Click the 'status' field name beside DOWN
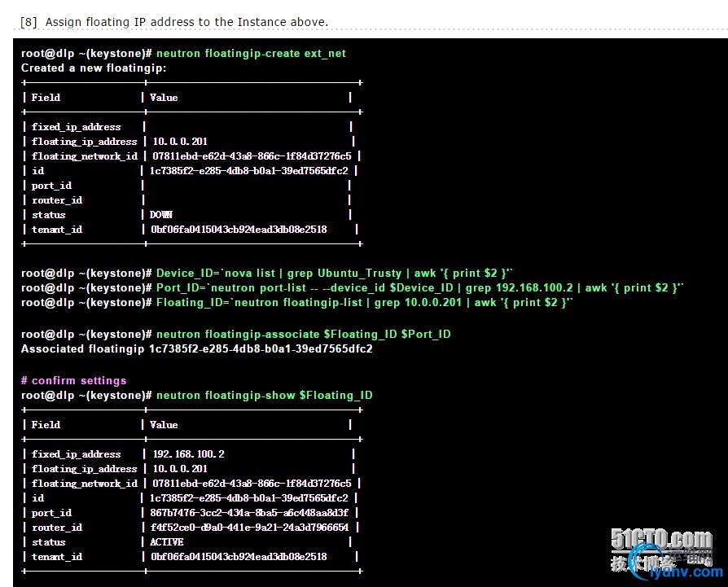Image resolution: width=728 pixels, height=587 pixels. click(48, 215)
